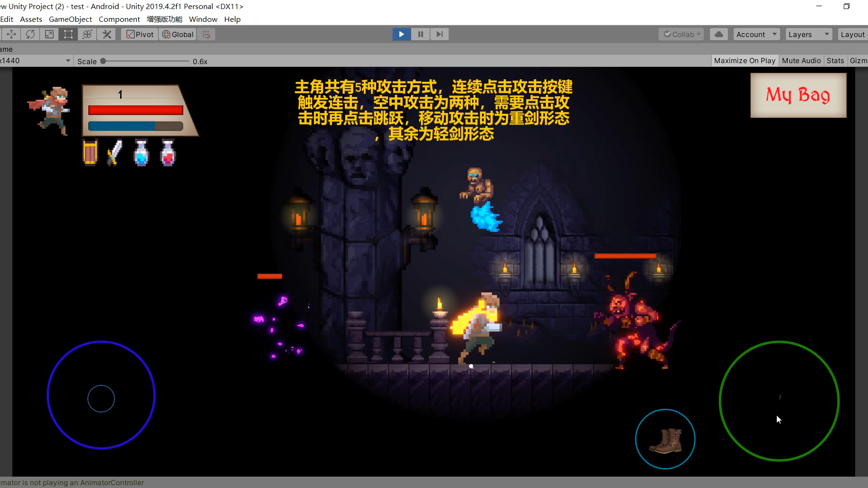Open the Layers dropdown
The image size is (868, 488).
[x=808, y=34]
